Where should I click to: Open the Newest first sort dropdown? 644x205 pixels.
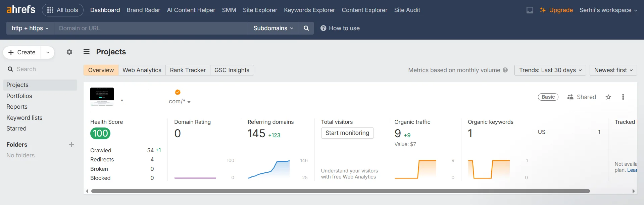pyautogui.click(x=613, y=70)
